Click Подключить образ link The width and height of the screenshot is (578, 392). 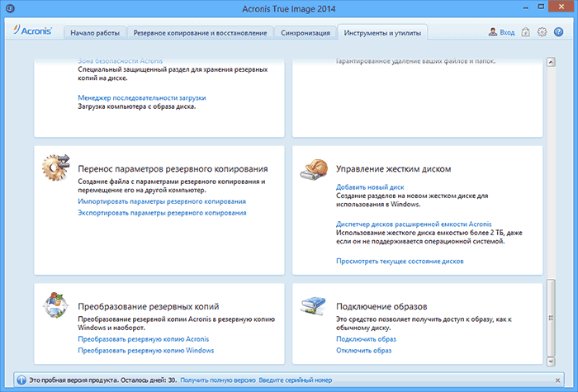[x=366, y=339]
